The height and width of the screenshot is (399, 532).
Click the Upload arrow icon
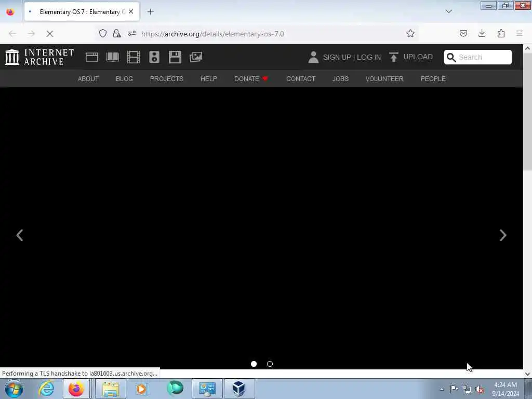pos(394,57)
